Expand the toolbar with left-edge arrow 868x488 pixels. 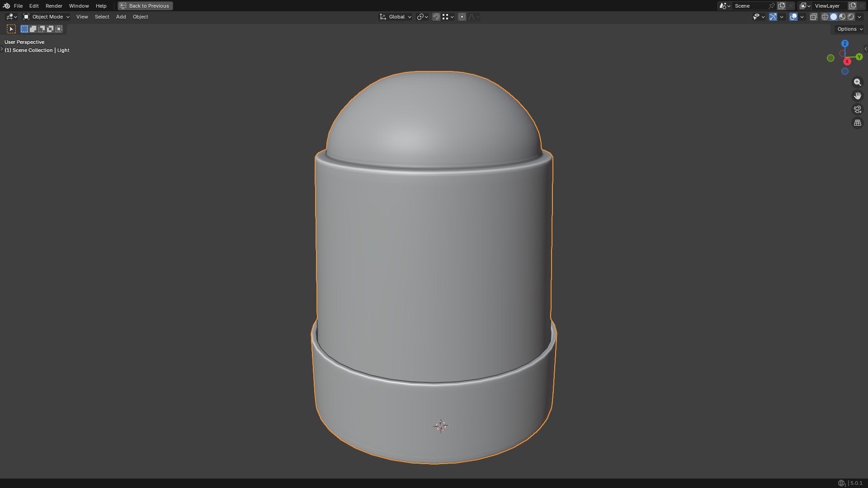point(2,49)
